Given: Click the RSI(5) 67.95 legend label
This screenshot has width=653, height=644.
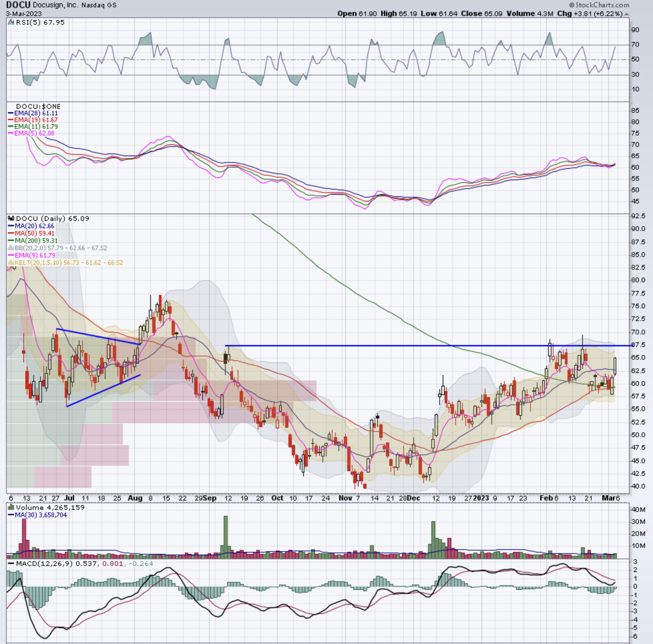Looking at the screenshot, I should tap(40, 22).
